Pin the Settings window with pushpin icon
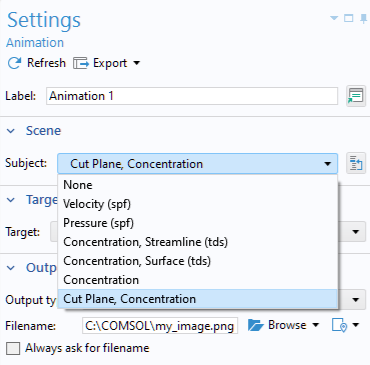The width and height of the screenshot is (370, 365). click(x=364, y=19)
